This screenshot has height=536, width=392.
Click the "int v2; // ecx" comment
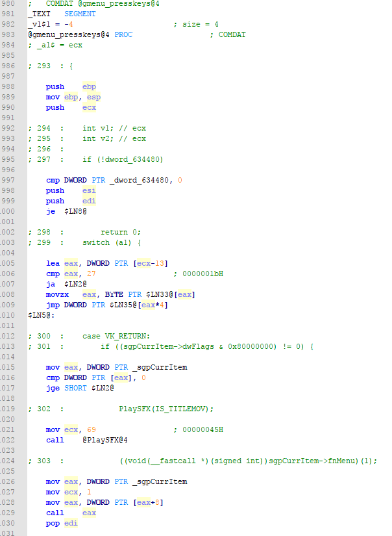[x=114, y=139]
